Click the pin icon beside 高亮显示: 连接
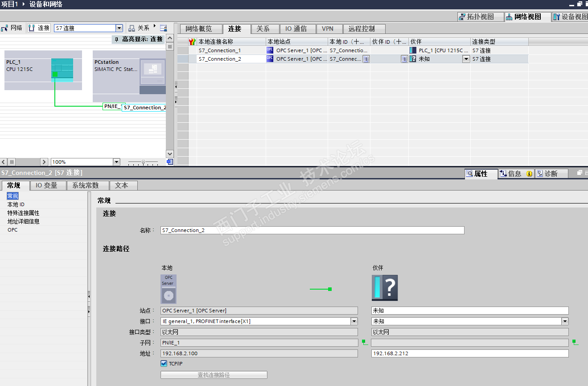Screen dimensions: 588x386 point(116,39)
